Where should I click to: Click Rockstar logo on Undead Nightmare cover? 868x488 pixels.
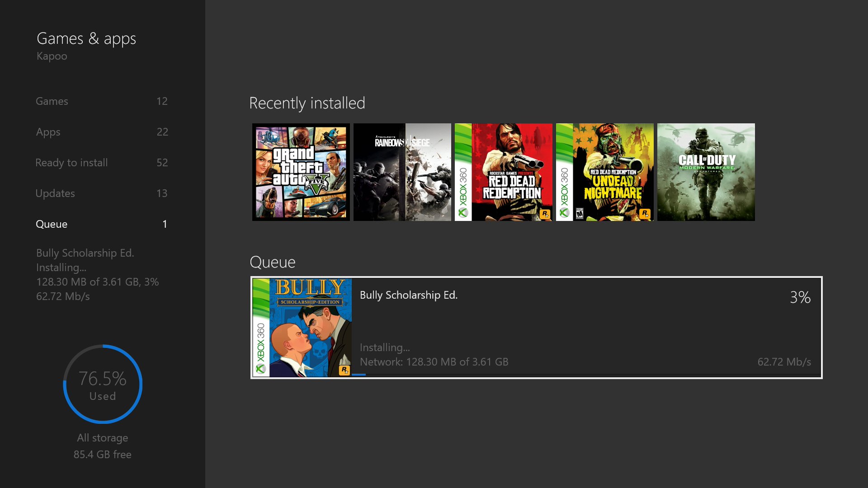point(645,214)
